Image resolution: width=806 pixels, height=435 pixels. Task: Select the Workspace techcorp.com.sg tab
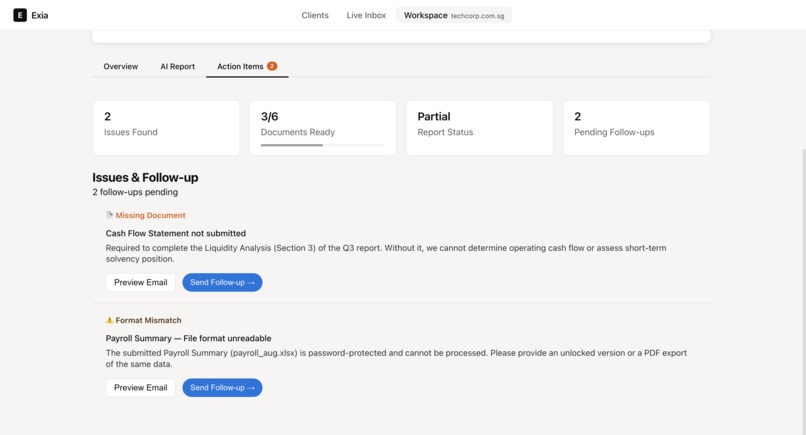pos(454,15)
